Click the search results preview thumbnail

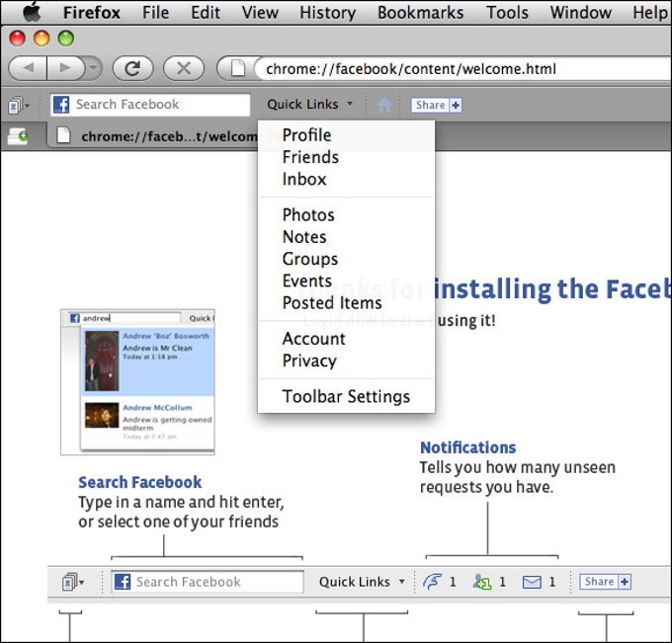tap(137, 382)
